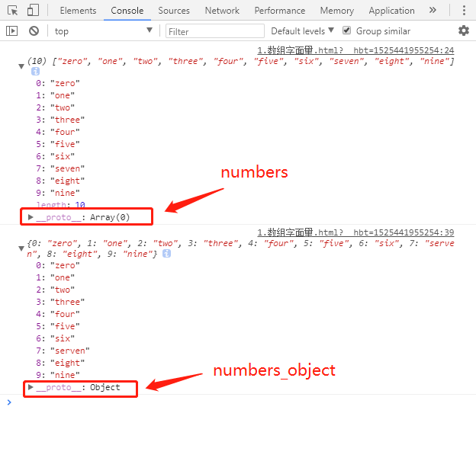Select array entry 9: "nine" in first log
Screen dimensions: 476x458
tap(58, 193)
